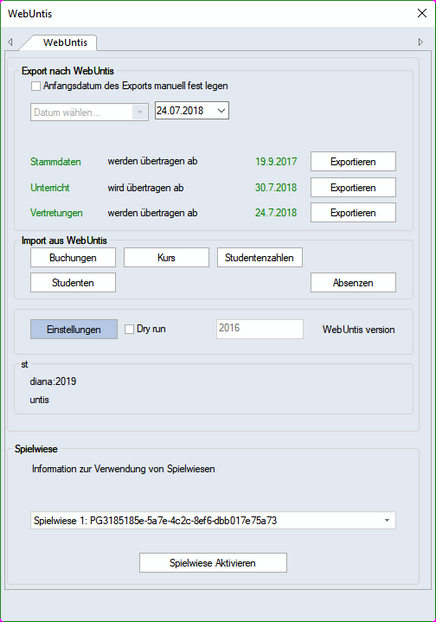Export Unterricht with its Exportieren button
This screenshot has height=622, width=436.
(353, 187)
